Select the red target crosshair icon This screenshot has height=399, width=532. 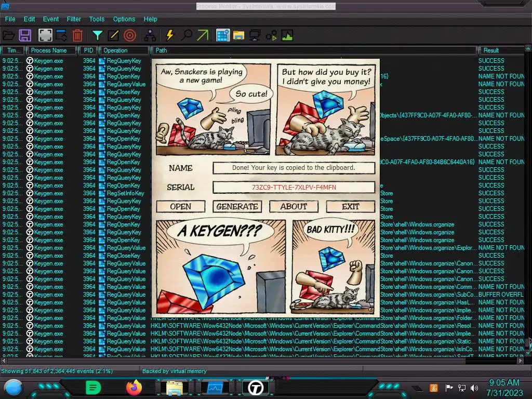tap(129, 35)
